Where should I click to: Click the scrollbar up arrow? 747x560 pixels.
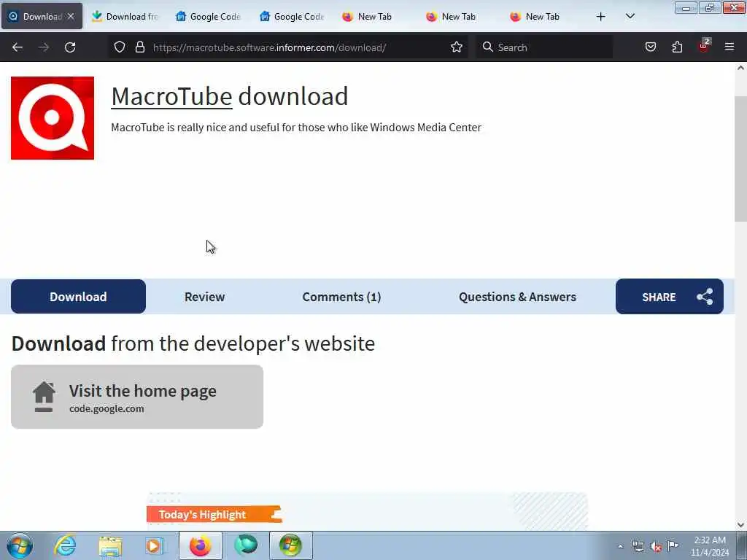pos(740,68)
